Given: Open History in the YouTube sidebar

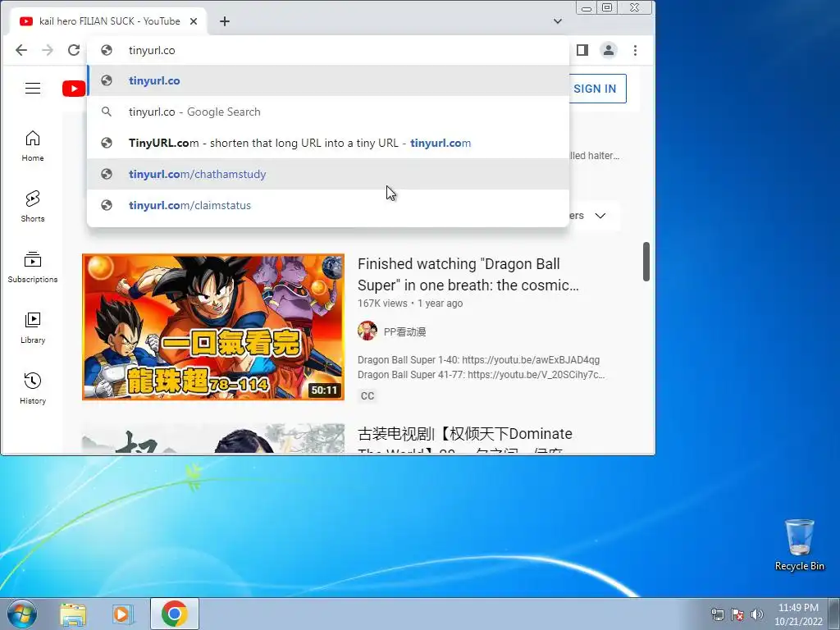Looking at the screenshot, I should click(x=33, y=388).
